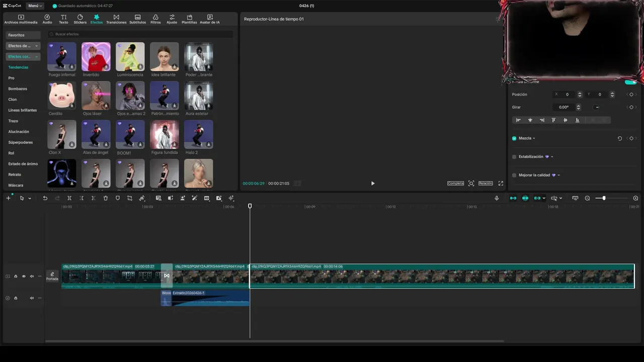Click the undo arrow in timeline toolbar
The height and width of the screenshot is (362, 644).
(x=45, y=198)
